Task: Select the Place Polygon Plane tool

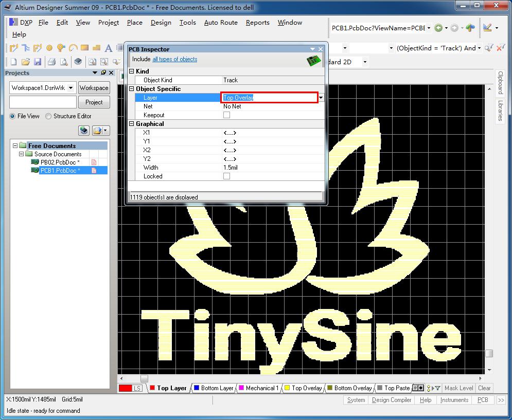Action: (x=96, y=48)
